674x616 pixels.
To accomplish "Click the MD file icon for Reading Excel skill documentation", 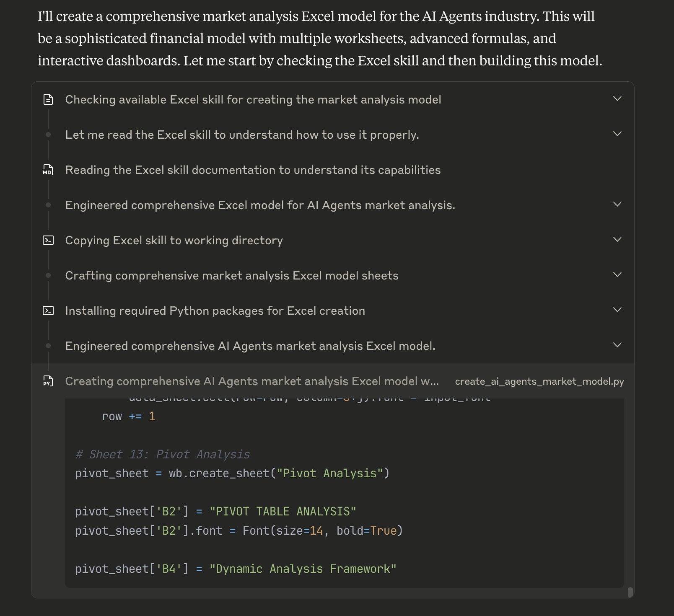I will tap(48, 170).
